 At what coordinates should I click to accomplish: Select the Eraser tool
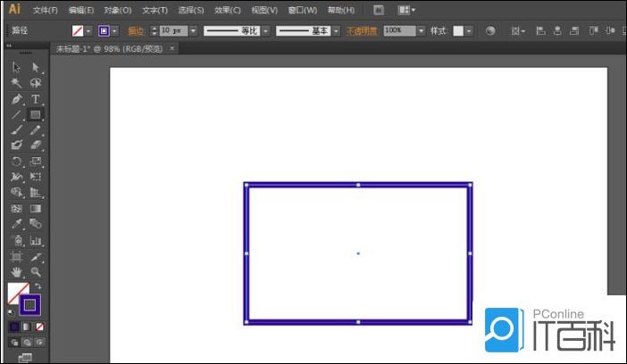pyautogui.click(x=36, y=145)
